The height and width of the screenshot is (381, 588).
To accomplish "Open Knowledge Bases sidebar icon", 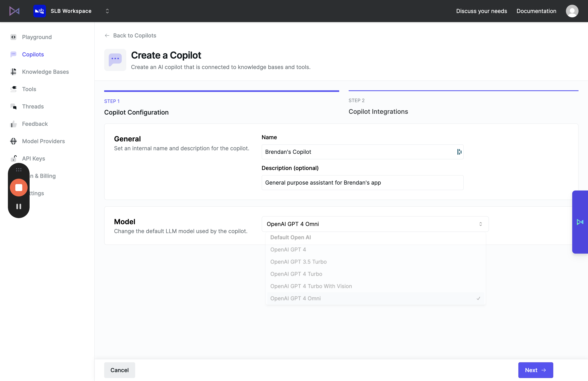I will [x=13, y=72].
